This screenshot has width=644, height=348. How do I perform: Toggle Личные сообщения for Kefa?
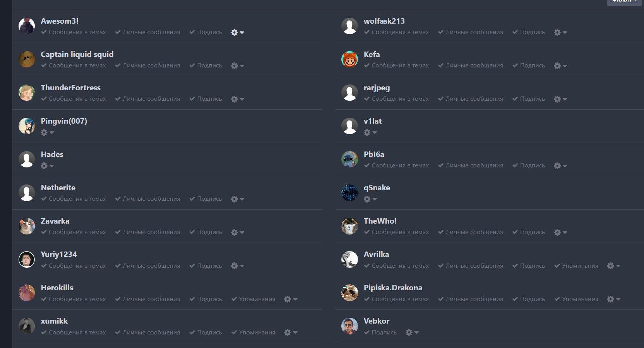(x=471, y=65)
